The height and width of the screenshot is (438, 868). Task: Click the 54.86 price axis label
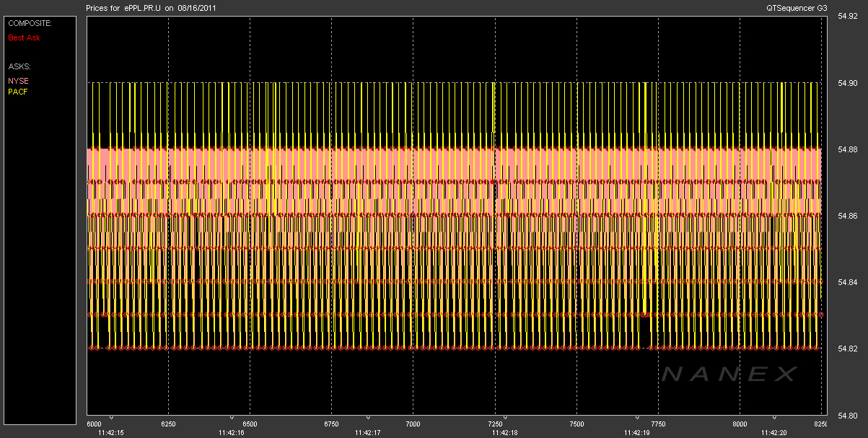tap(847, 216)
